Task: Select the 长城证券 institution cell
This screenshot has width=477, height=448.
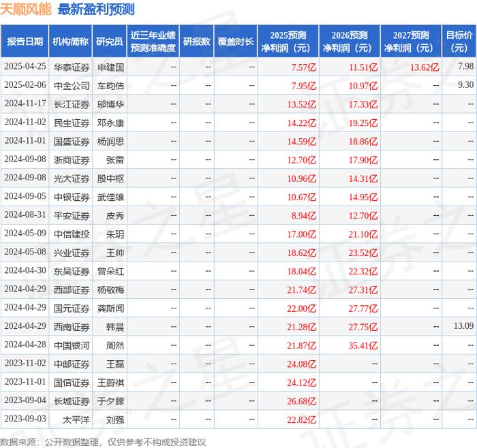Action: coord(72,401)
